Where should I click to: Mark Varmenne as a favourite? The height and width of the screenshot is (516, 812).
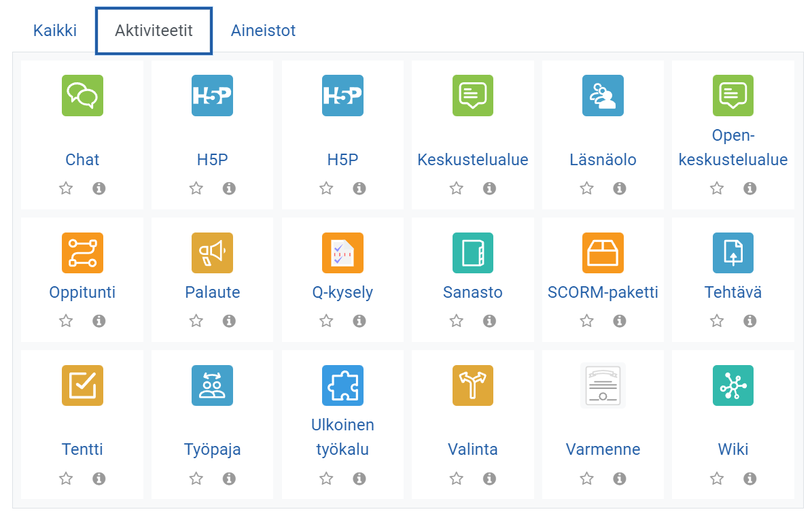(586, 478)
